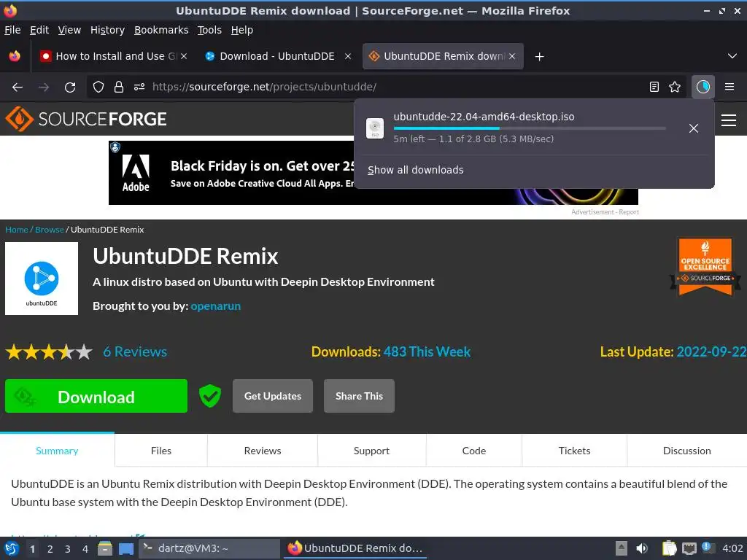The width and height of the screenshot is (747, 560).
Task: Select the Reviews project tab
Action: tap(263, 451)
